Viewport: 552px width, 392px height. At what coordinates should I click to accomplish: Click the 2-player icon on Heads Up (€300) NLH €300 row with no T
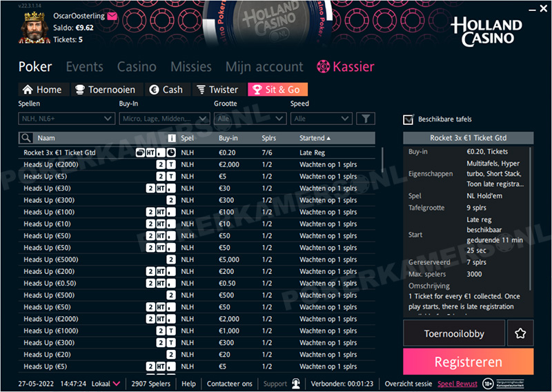pyautogui.click(x=171, y=200)
